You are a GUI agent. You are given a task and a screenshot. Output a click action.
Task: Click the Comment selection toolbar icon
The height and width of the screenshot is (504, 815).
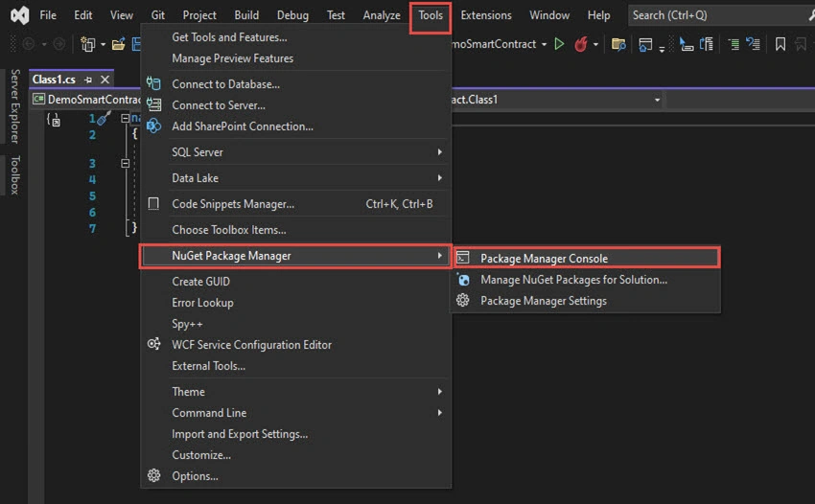733,45
